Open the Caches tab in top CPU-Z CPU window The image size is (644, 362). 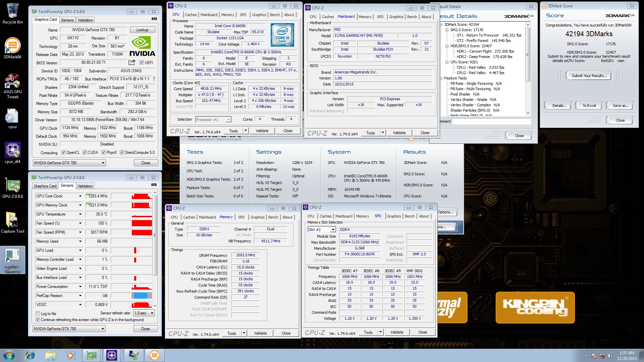191,15
